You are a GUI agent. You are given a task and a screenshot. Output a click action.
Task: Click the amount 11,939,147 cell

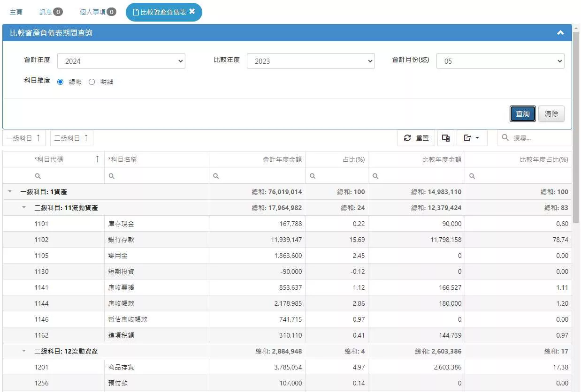point(257,240)
